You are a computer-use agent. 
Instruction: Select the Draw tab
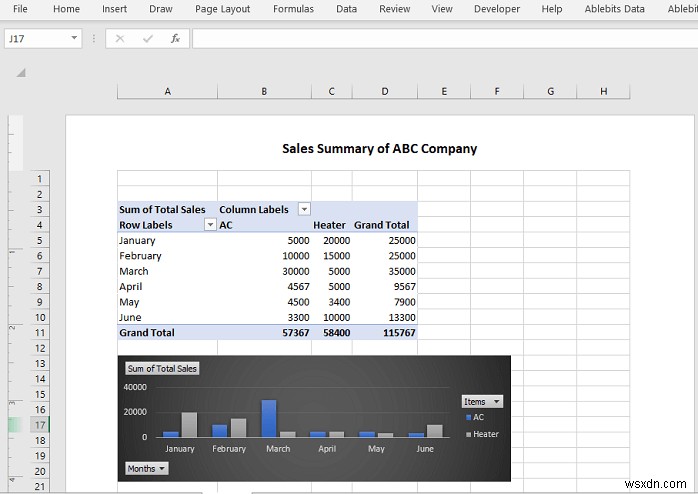click(x=161, y=9)
